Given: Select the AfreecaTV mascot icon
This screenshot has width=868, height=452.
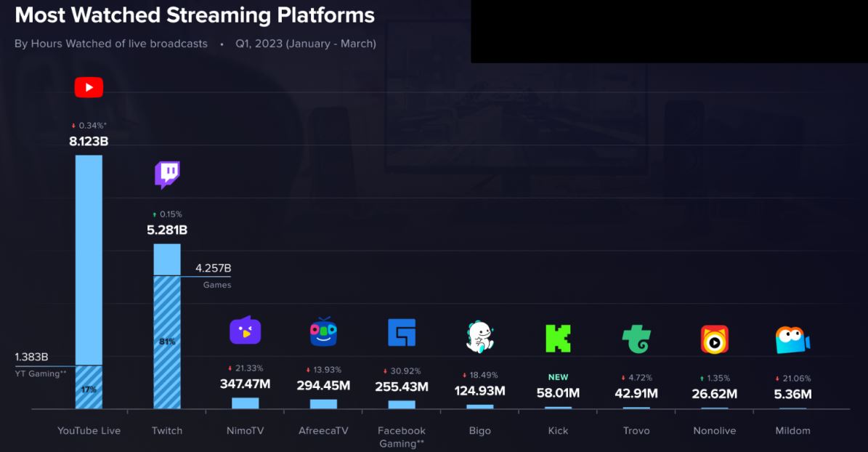Looking at the screenshot, I should [x=323, y=333].
